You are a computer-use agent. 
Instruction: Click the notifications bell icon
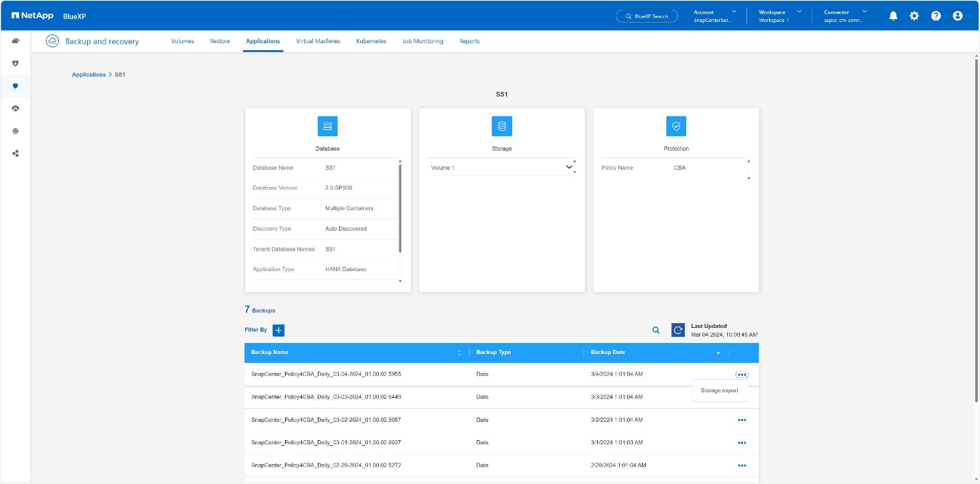click(x=893, y=16)
